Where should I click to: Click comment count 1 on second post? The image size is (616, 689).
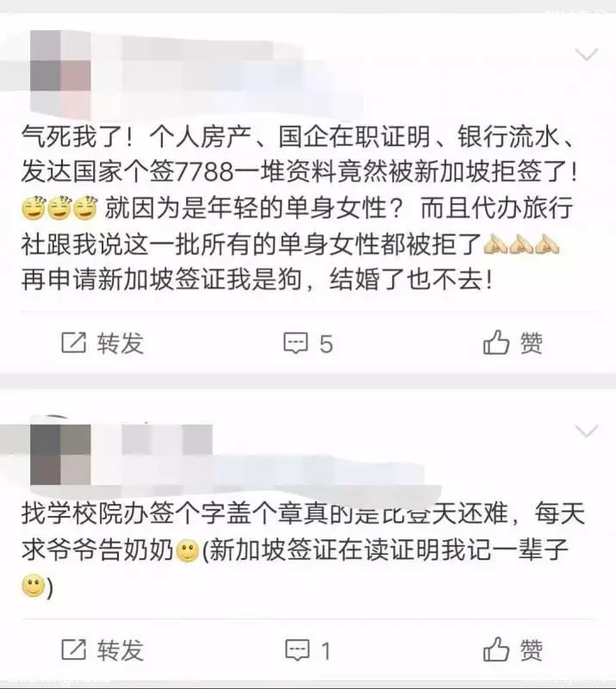[326, 651]
